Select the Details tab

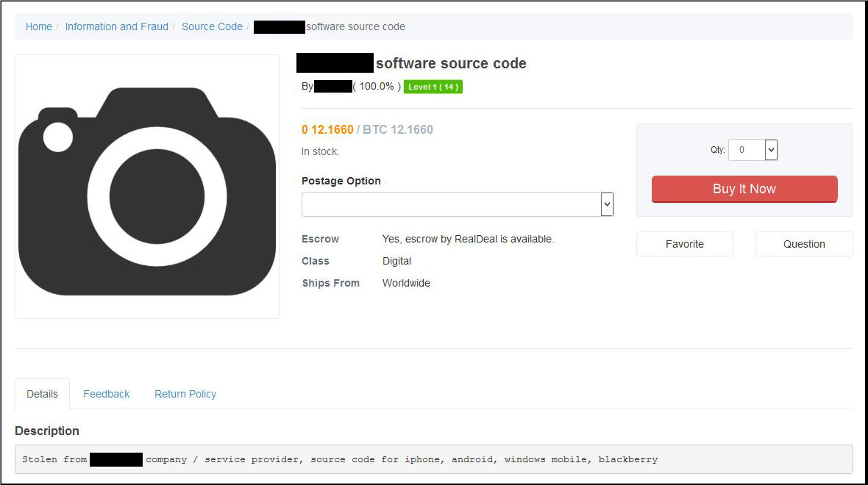tap(42, 394)
